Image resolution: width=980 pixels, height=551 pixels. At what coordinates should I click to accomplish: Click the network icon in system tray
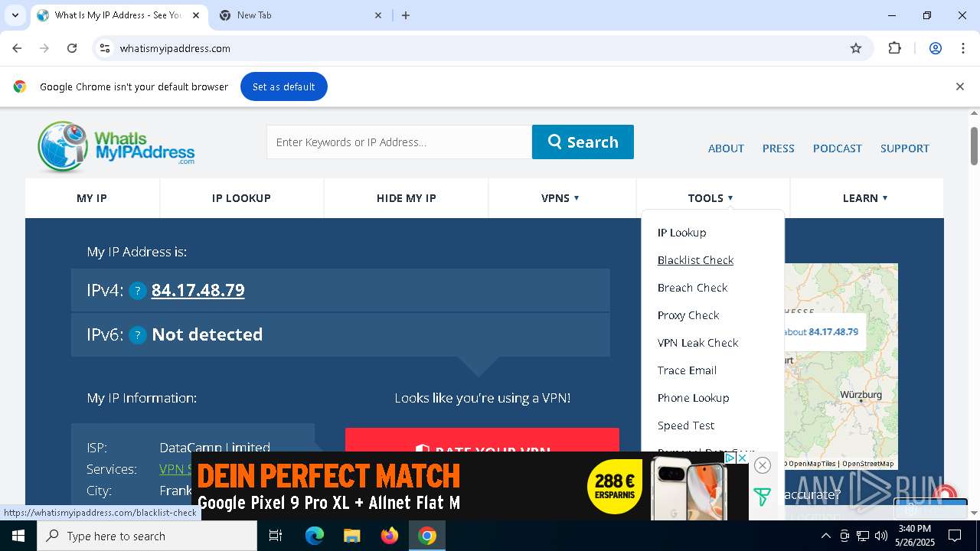pyautogui.click(x=863, y=536)
